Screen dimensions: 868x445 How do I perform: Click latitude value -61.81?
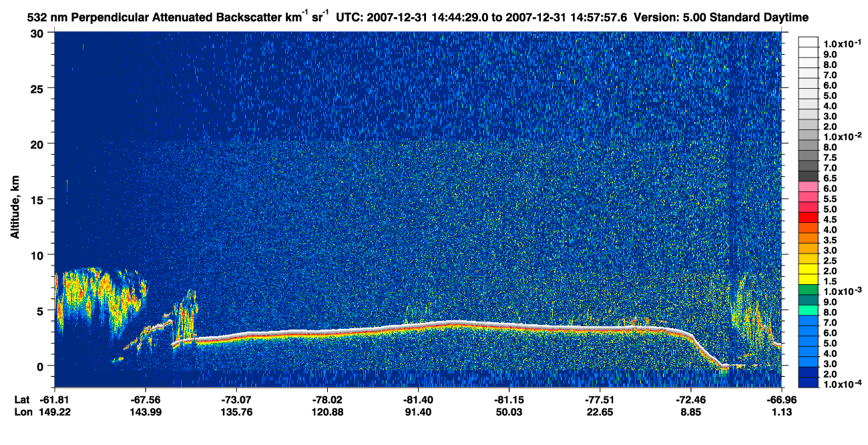click(x=55, y=400)
